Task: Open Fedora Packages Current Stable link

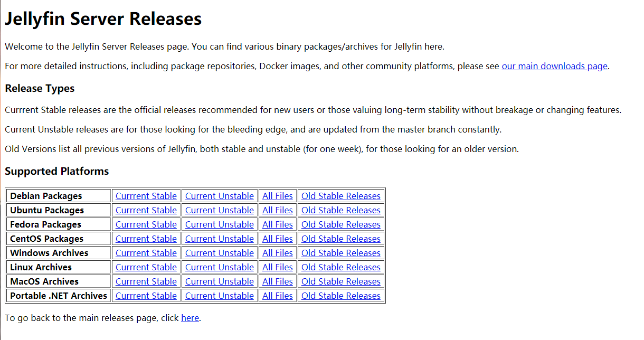Action: pyautogui.click(x=146, y=224)
